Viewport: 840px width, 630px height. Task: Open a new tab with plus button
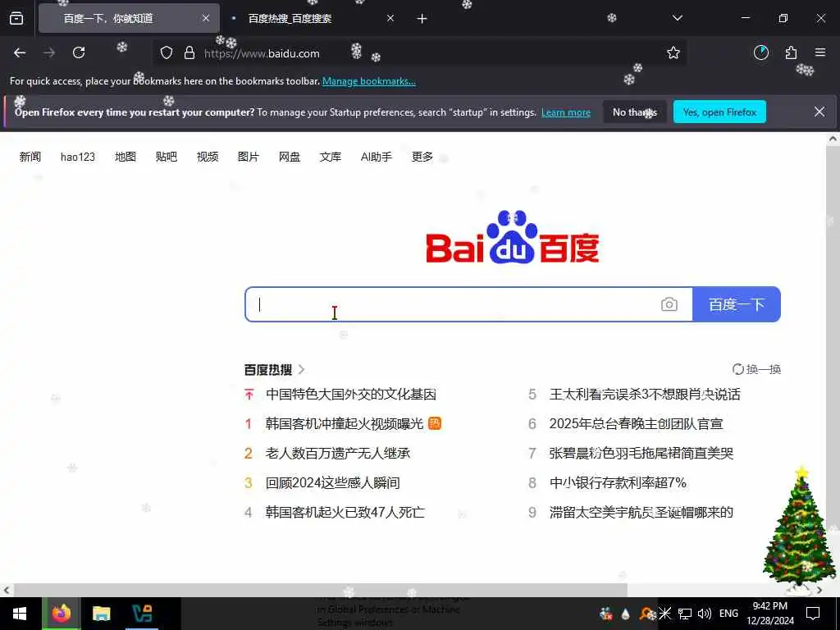(422, 19)
